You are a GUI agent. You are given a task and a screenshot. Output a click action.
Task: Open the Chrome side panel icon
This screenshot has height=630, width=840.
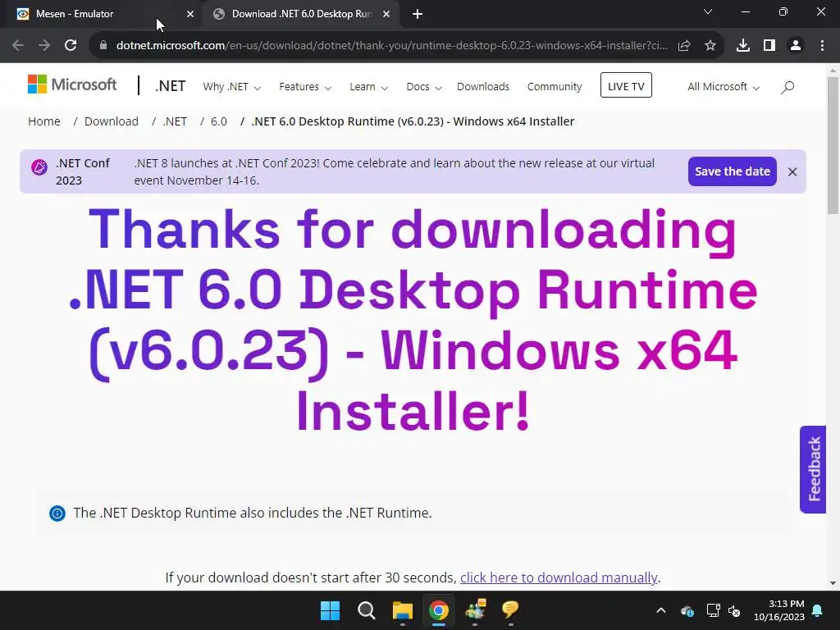(769, 46)
